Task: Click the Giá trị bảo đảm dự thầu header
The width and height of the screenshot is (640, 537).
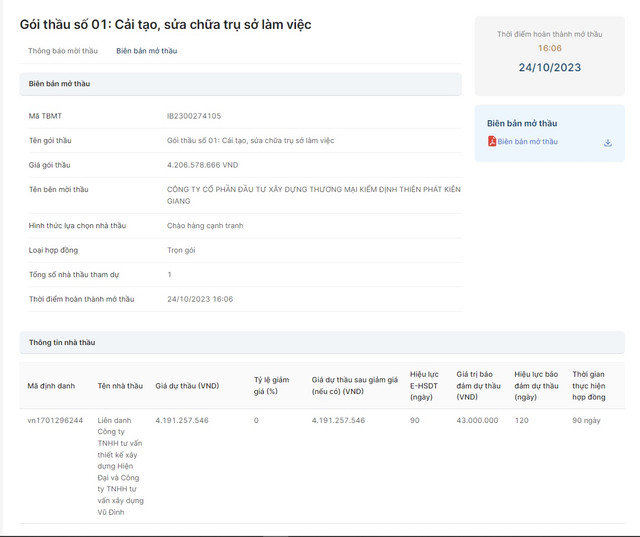Action: coord(478,385)
